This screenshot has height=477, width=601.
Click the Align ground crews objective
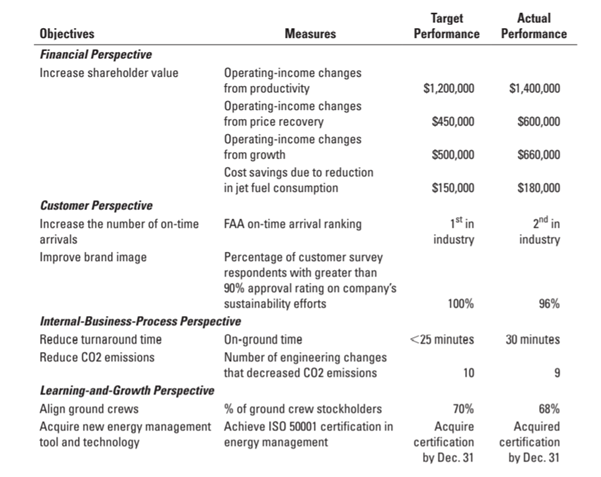pyautogui.click(x=87, y=409)
